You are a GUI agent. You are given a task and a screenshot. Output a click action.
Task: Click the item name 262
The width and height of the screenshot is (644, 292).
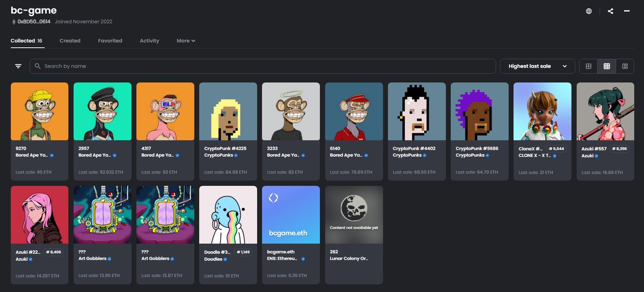[x=334, y=251]
